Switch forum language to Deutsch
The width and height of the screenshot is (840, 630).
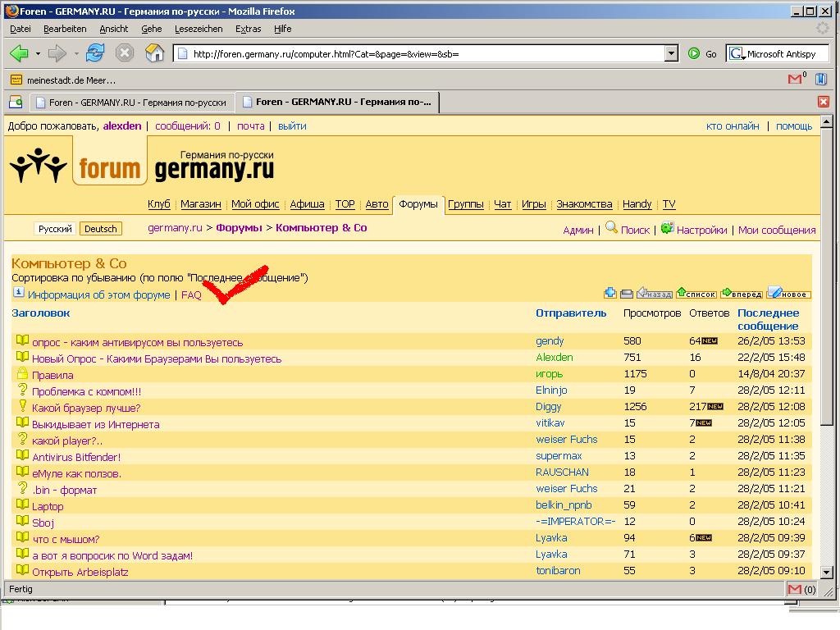101,229
